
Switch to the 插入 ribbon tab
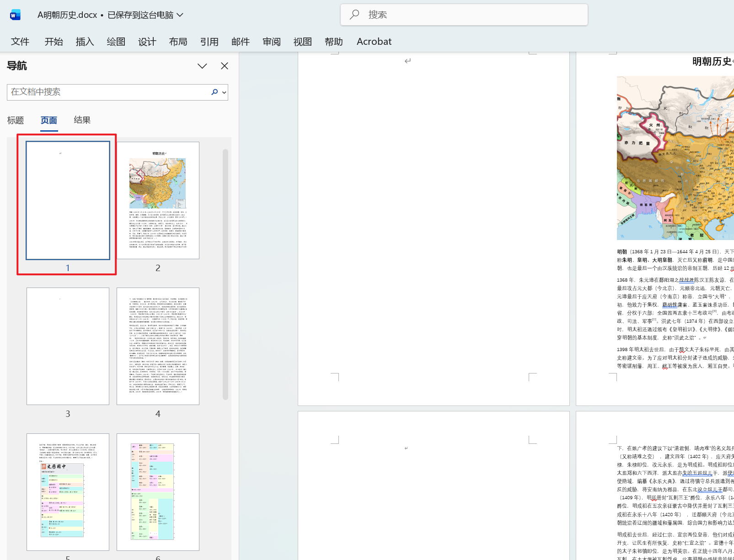tap(84, 41)
